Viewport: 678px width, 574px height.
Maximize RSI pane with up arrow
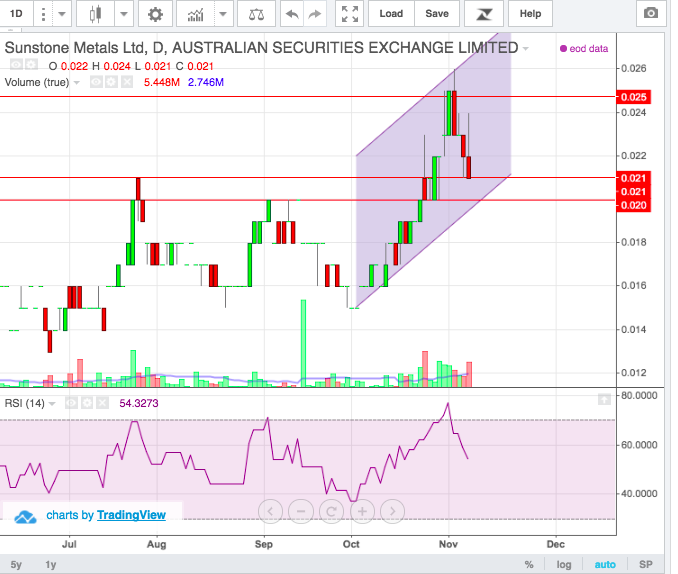coord(604,399)
